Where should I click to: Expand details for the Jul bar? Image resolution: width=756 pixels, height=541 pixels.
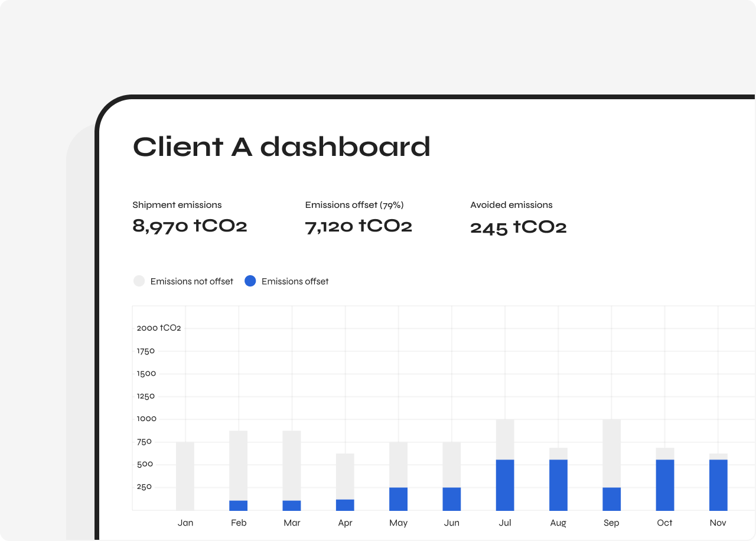click(505, 467)
